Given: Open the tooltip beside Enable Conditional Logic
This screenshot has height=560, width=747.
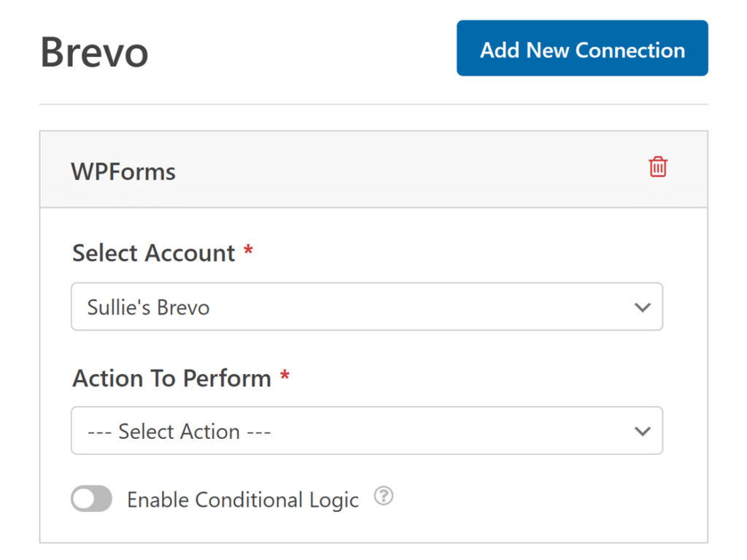Looking at the screenshot, I should point(383,496).
